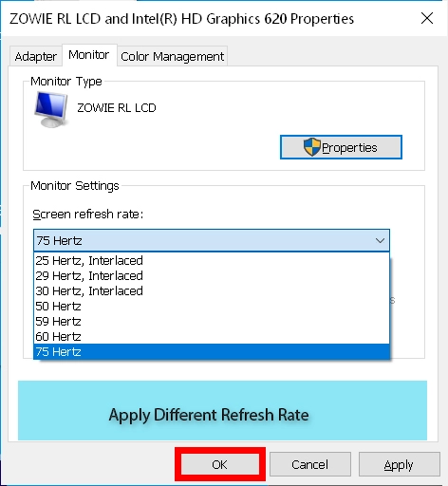Click the 75 Hertz combo box field

click(212, 241)
